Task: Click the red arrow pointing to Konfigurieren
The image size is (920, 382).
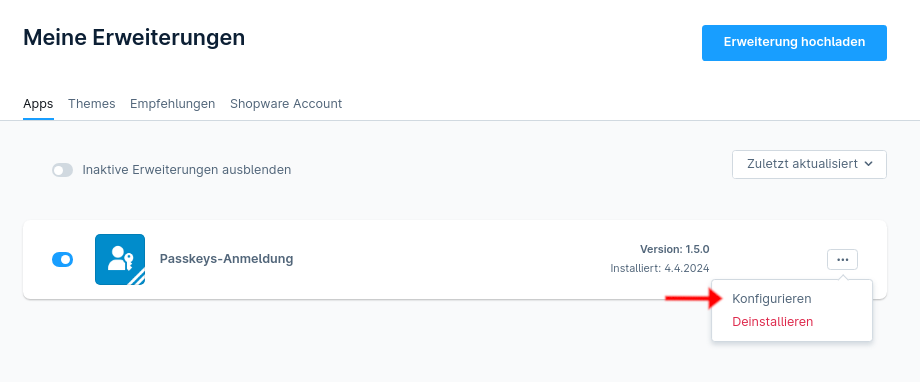Action: pos(693,299)
